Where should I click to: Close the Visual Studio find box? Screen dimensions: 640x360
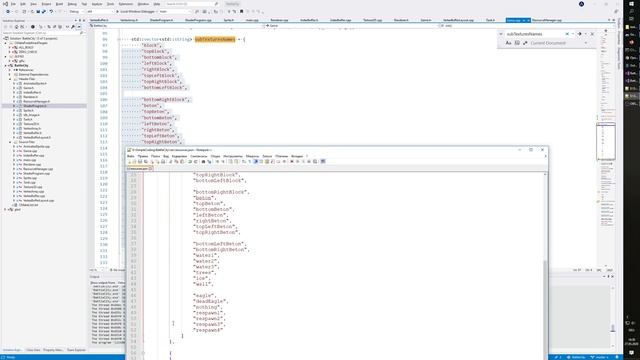point(592,34)
